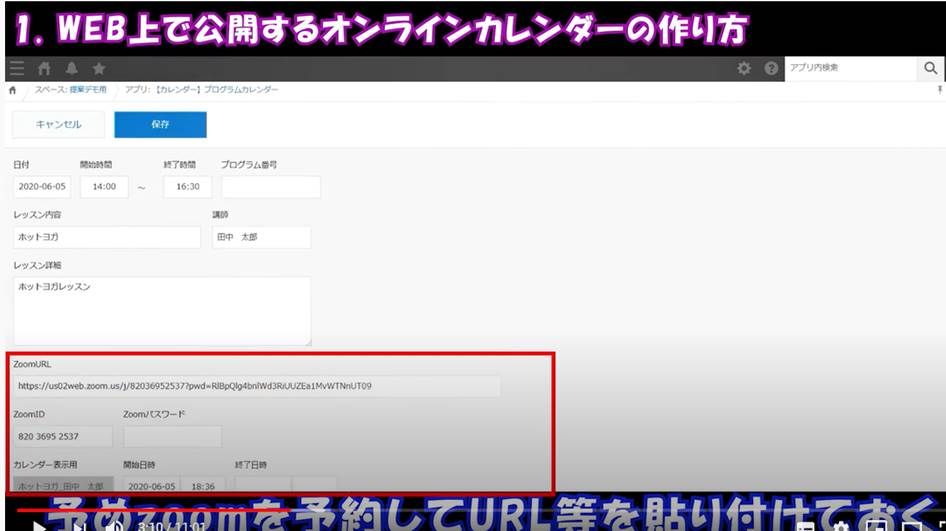Click the ZoomID field 820 3695 2537
Screen dimensions: 946x531
63,436
